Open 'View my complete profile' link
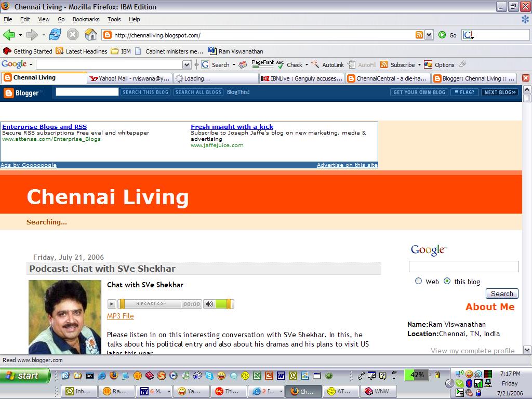The height and width of the screenshot is (399, 532). click(x=473, y=351)
